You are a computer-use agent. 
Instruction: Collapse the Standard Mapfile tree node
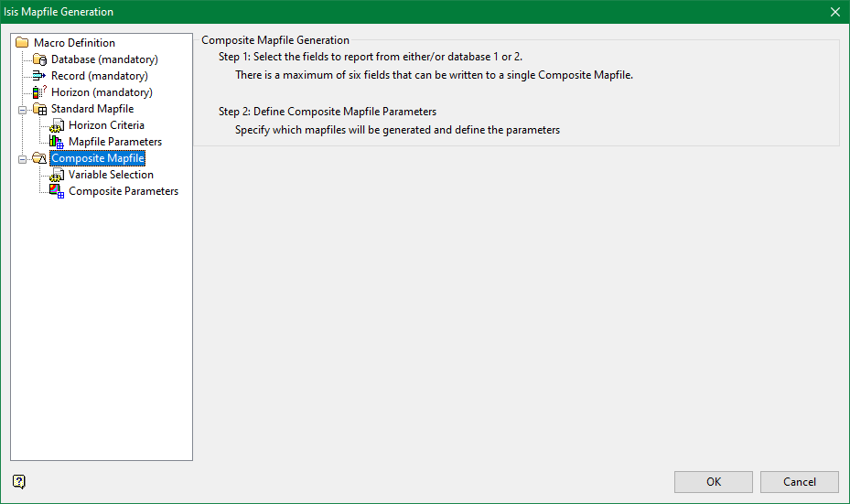point(22,110)
